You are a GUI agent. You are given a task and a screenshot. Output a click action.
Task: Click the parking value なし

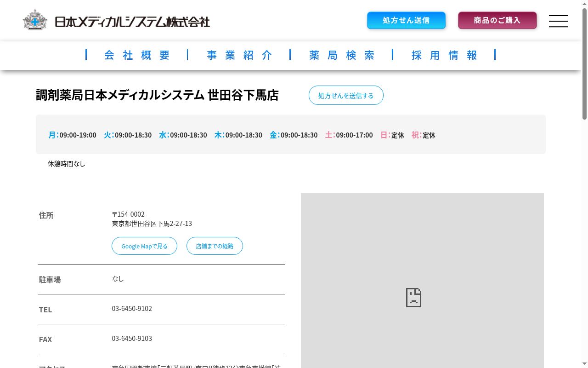[118, 279]
